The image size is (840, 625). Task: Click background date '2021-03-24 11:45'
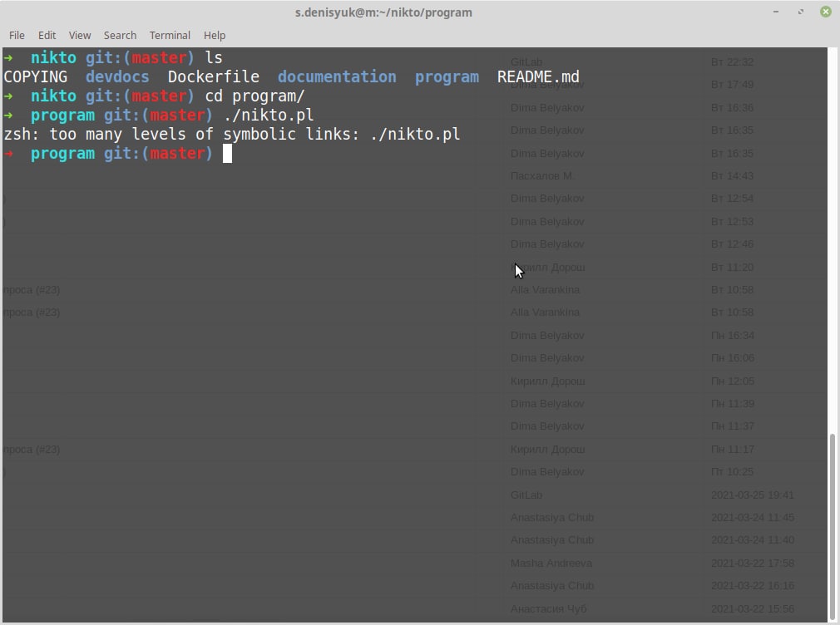pyautogui.click(x=753, y=517)
